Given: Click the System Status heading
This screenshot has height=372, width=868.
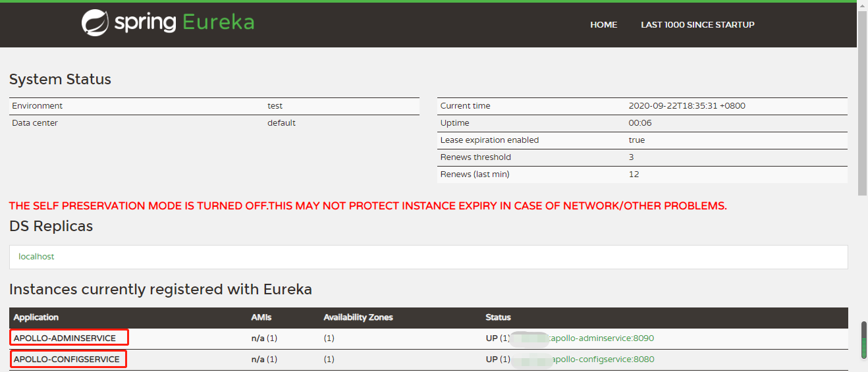Looking at the screenshot, I should coord(60,80).
